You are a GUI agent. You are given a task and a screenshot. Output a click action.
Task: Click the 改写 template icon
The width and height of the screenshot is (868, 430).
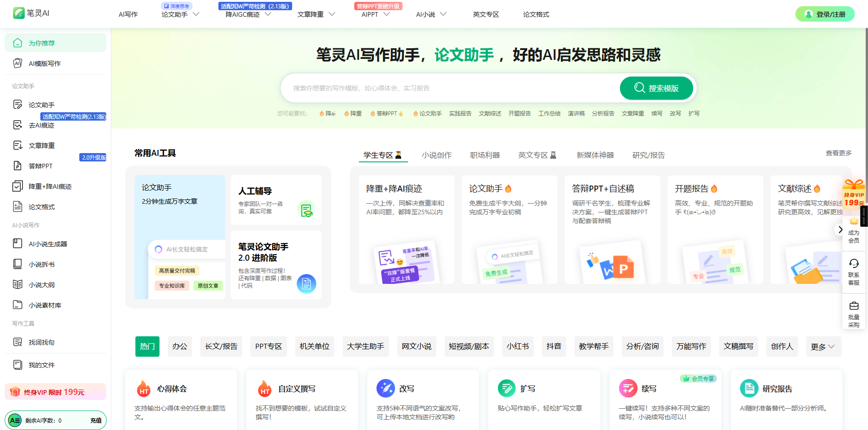385,389
